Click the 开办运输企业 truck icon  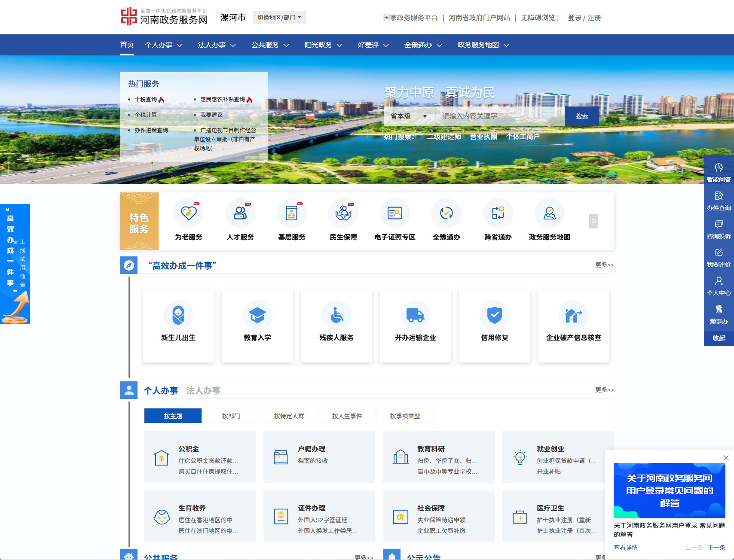[416, 315]
